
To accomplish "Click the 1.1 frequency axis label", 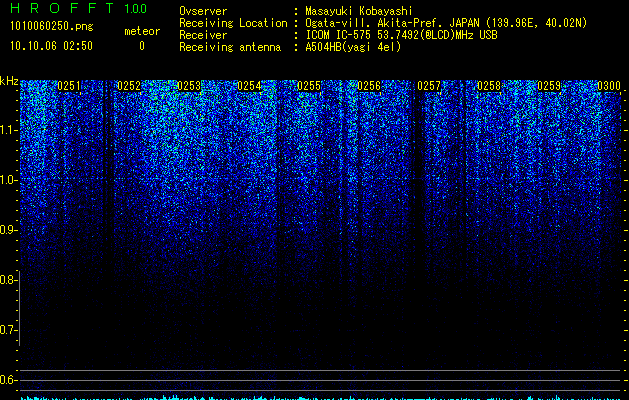I will (x=7, y=130).
